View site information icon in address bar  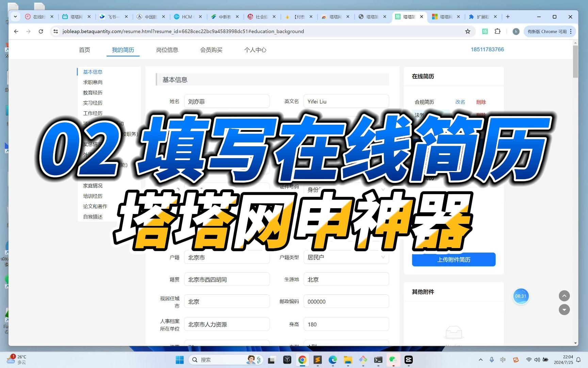coord(55,31)
